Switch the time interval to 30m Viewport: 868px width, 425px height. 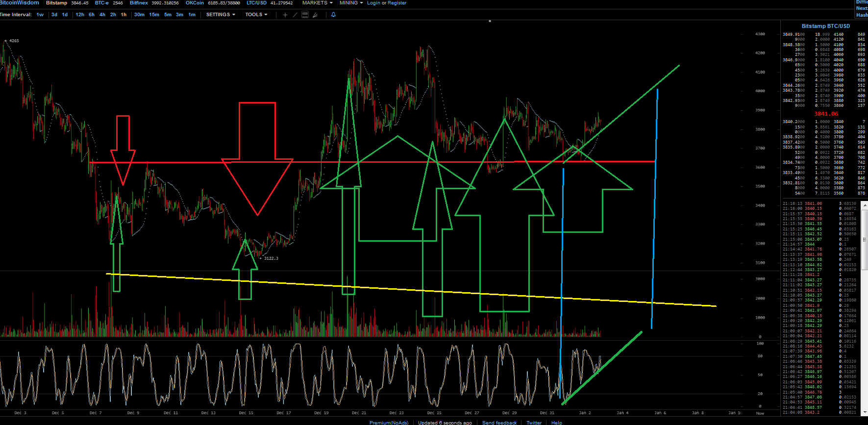(139, 15)
